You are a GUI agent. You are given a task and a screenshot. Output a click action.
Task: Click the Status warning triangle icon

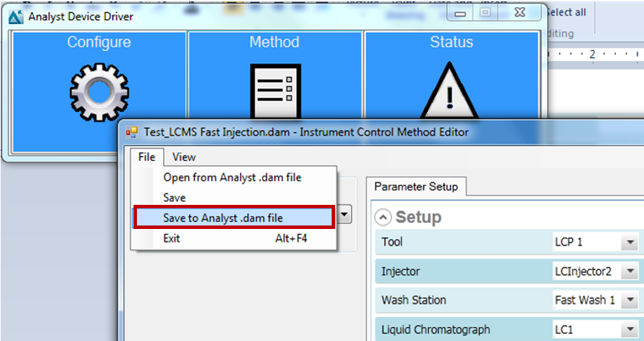click(451, 93)
